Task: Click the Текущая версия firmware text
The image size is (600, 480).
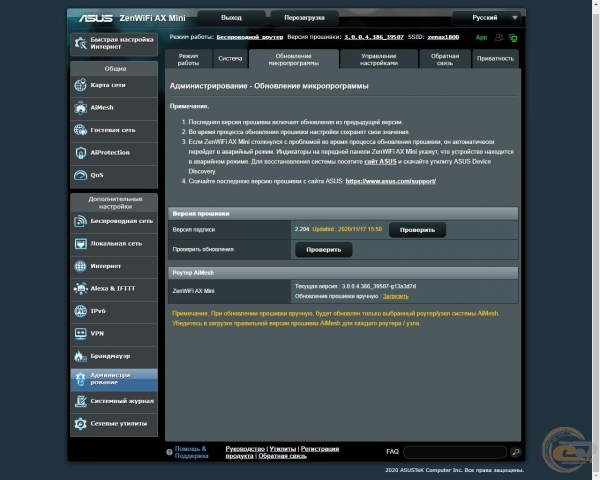Action: click(x=355, y=286)
